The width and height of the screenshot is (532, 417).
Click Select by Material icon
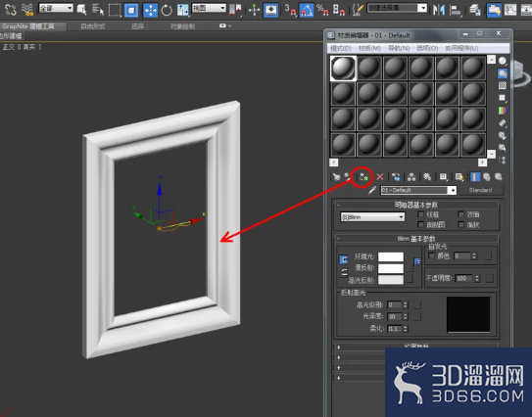coord(503,148)
